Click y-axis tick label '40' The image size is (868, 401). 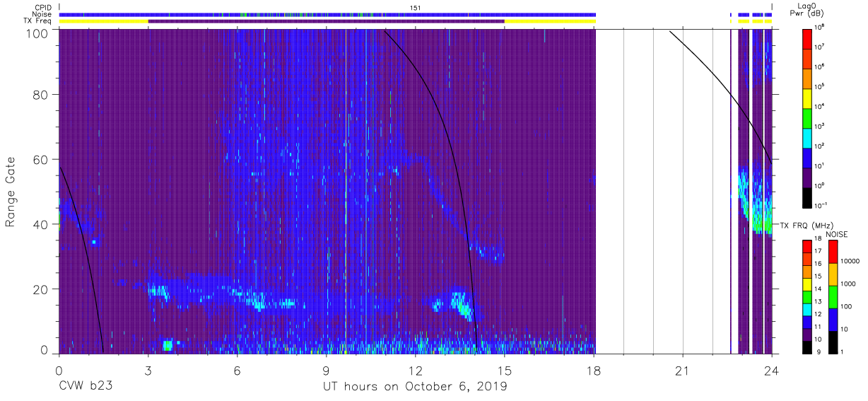point(40,224)
